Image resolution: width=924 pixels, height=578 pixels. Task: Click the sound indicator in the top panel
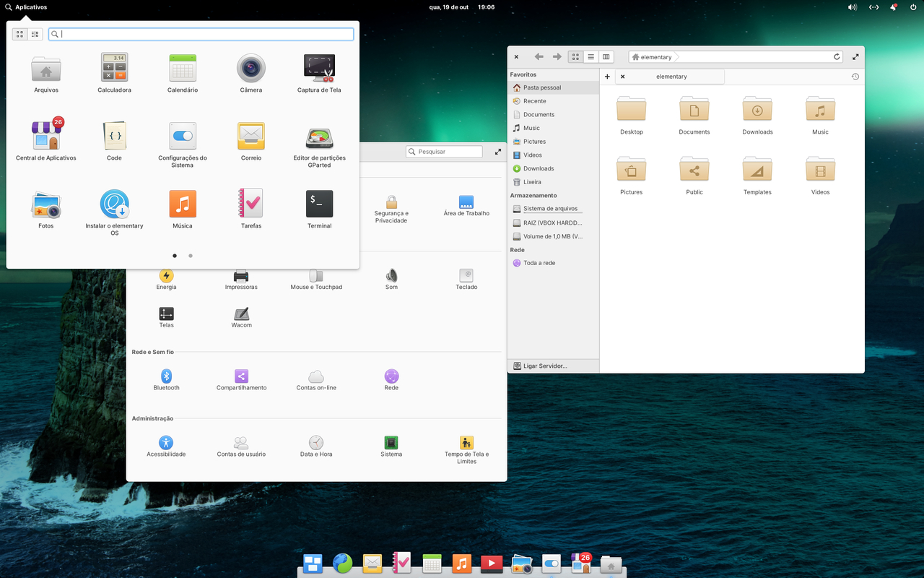(852, 7)
